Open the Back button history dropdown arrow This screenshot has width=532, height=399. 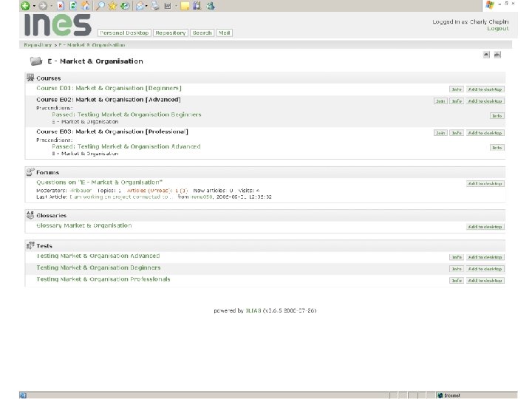pos(34,6)
